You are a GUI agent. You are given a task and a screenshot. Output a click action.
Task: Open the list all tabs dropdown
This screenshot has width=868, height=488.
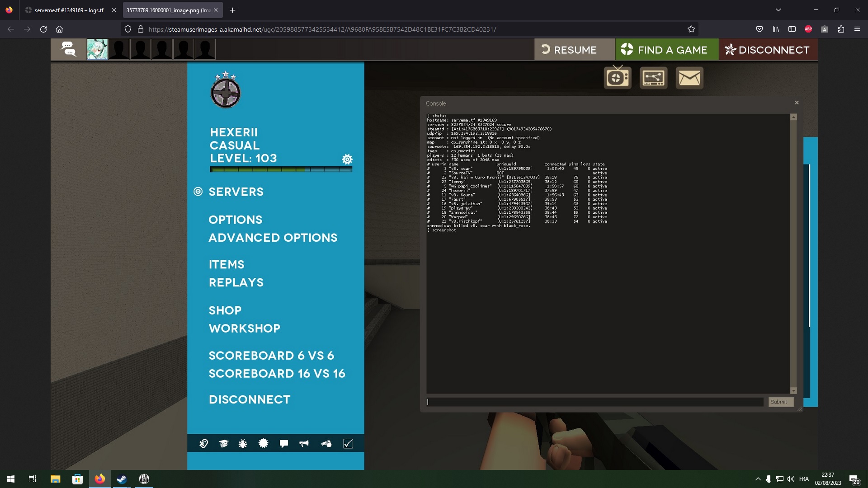click(x=778, y=10)
